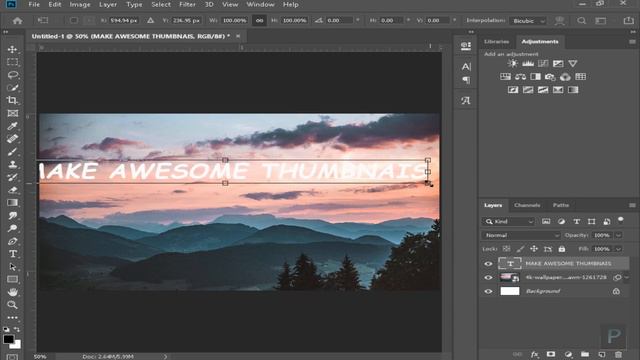Screen dimensions: 640x360
Task: Select the Rectangle shape tool
Action: [12, 280]
